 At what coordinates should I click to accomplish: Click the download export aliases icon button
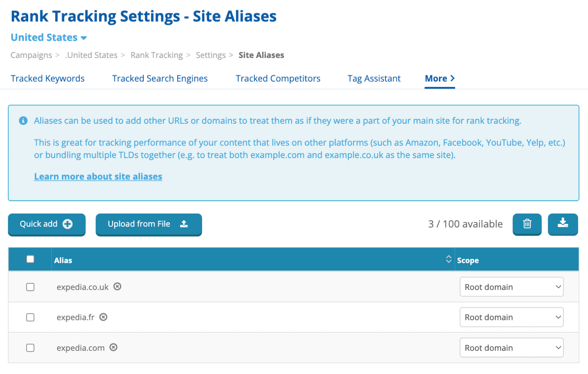(x=563, y=224)
